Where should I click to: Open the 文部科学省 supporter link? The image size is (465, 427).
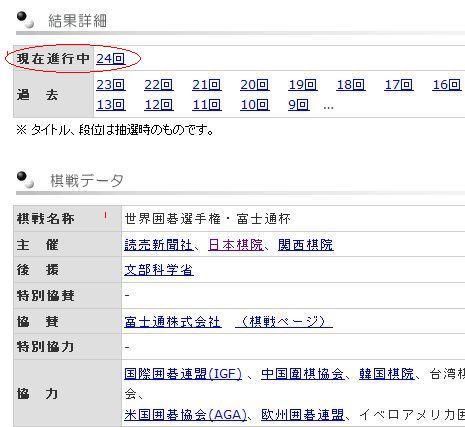click(159, 270)
